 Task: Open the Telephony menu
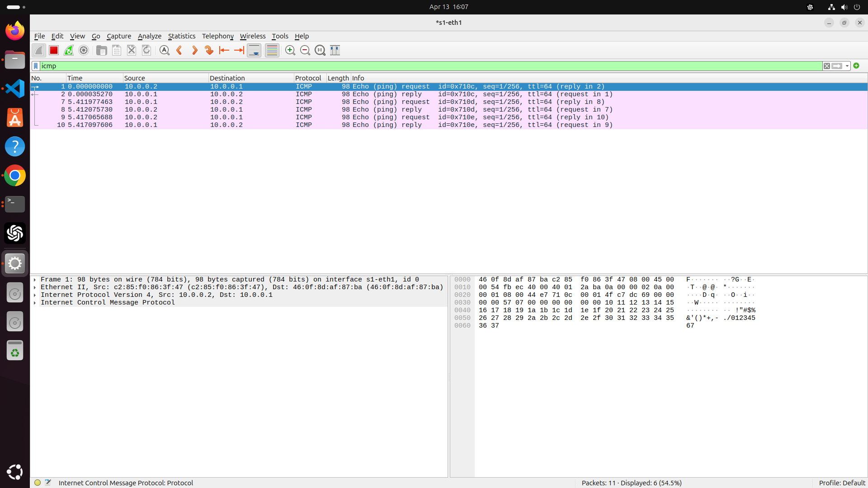(x=217, y=36)
